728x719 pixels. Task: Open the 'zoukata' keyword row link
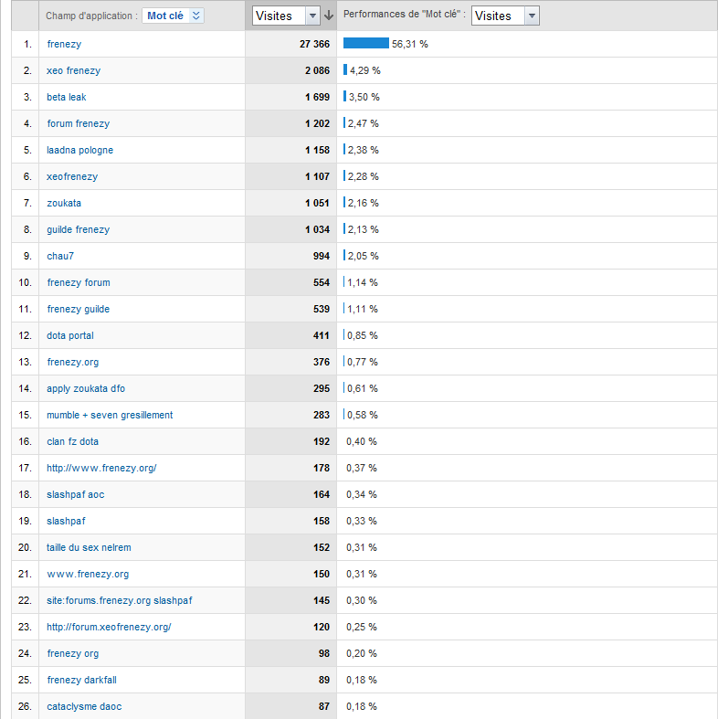64,203
